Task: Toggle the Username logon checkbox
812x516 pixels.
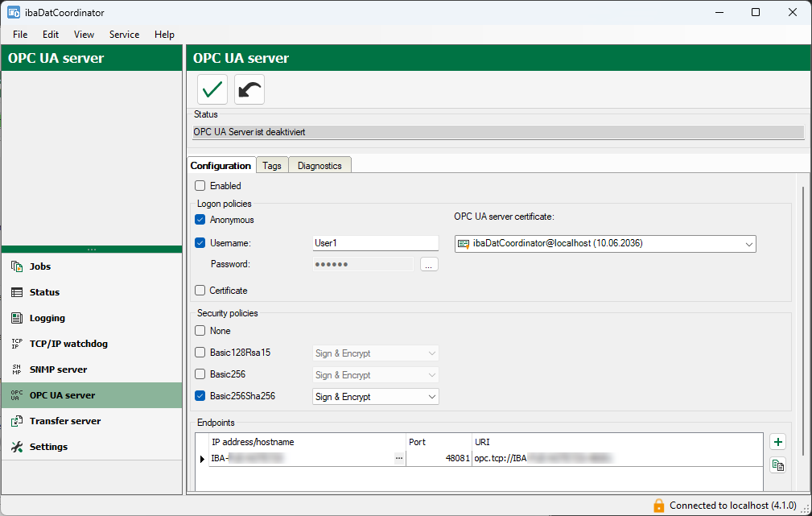Action: pos(200,242)
